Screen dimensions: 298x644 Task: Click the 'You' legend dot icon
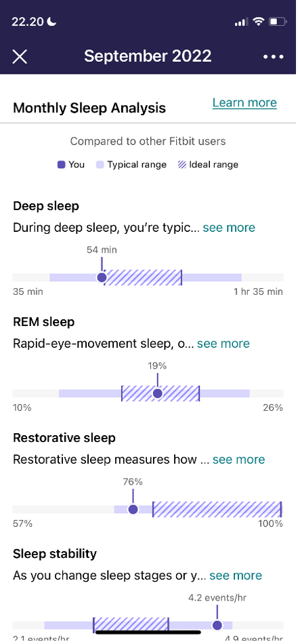62,165
